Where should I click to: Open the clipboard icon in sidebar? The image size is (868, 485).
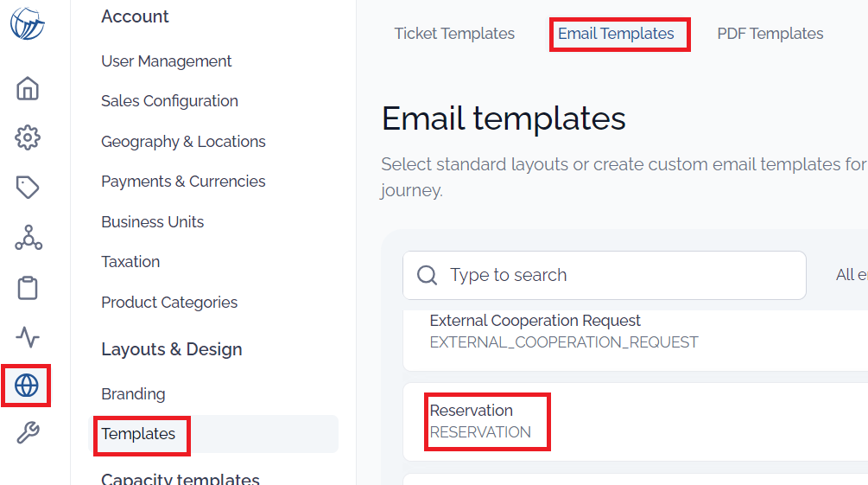(27, 288)
